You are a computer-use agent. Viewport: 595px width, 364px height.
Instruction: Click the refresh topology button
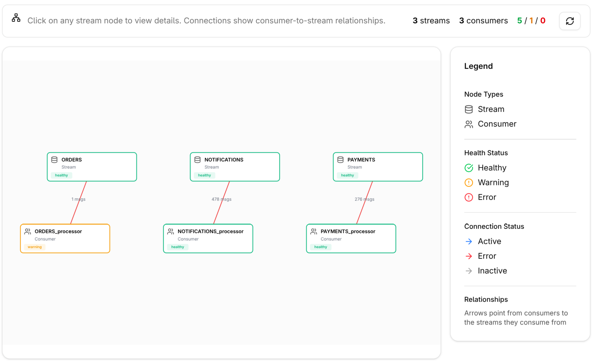(x=569, y=21)
